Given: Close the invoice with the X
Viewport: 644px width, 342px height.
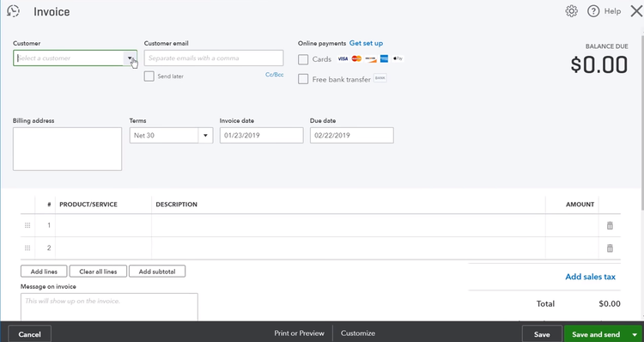Looking at the screenshot, I should [x=636, y=11].
